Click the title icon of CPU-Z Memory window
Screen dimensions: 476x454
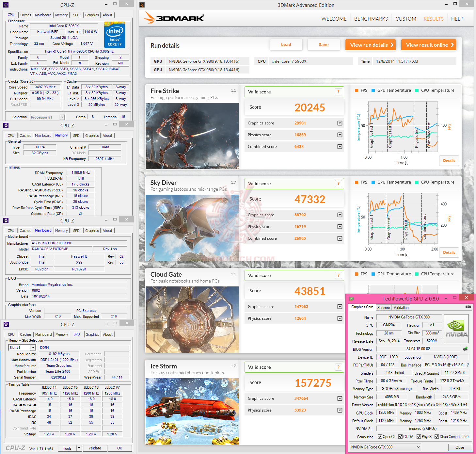[x=6, y=125]
